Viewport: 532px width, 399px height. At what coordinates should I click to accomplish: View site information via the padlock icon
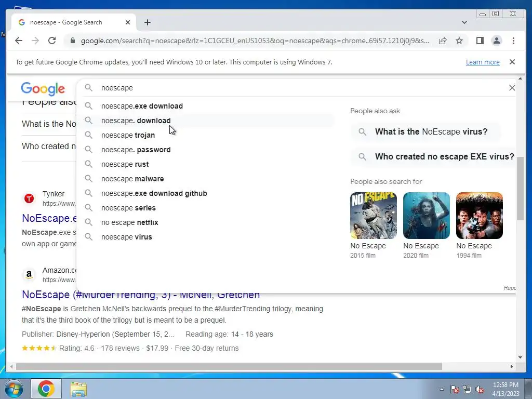coord(72,41)
